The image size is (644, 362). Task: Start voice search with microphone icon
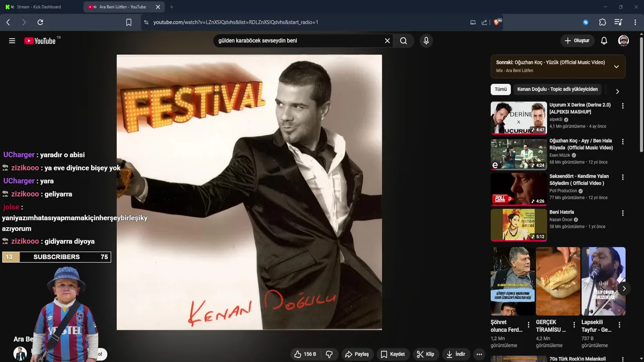426,41
